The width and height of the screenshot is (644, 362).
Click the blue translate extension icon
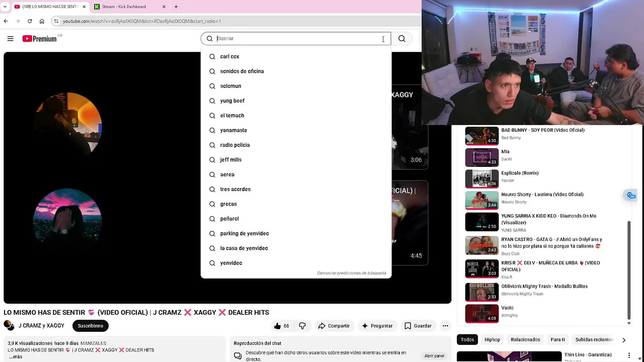coord(630,195)
